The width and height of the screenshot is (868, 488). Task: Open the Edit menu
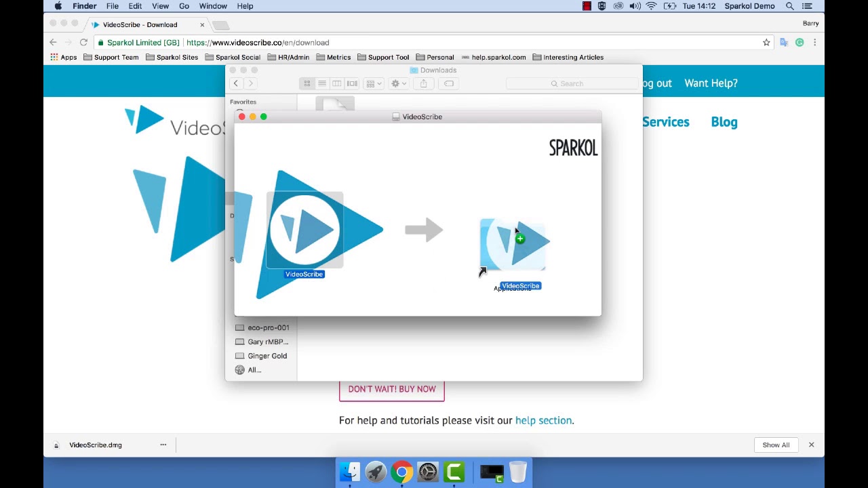pos(135,6)
